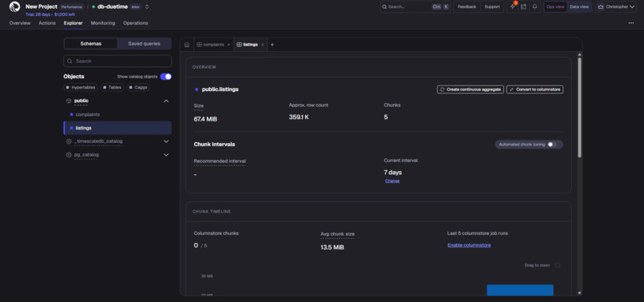Focus the schema Search field
The height and width of the screenshot is (302, 644).
[x=117, y=62]
